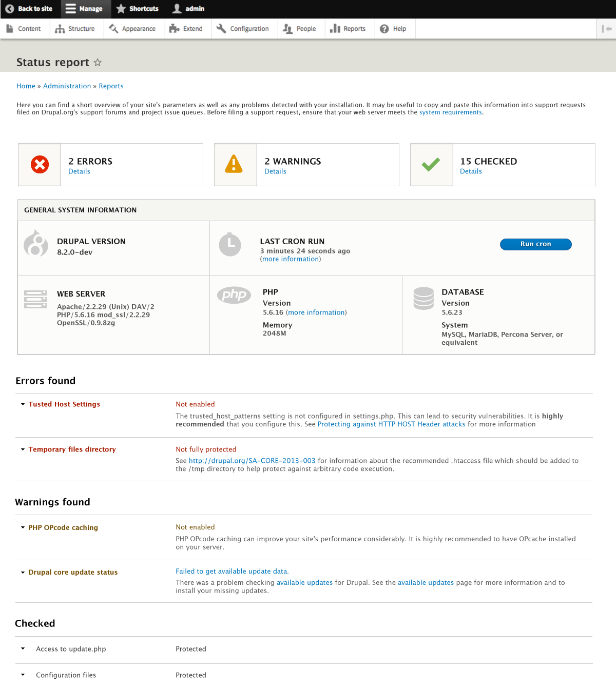Image resolution: width=616 pixels, height=688 pixels.
Task: Click the yellow warning triangle icon
Action: (x=234, y=164)
